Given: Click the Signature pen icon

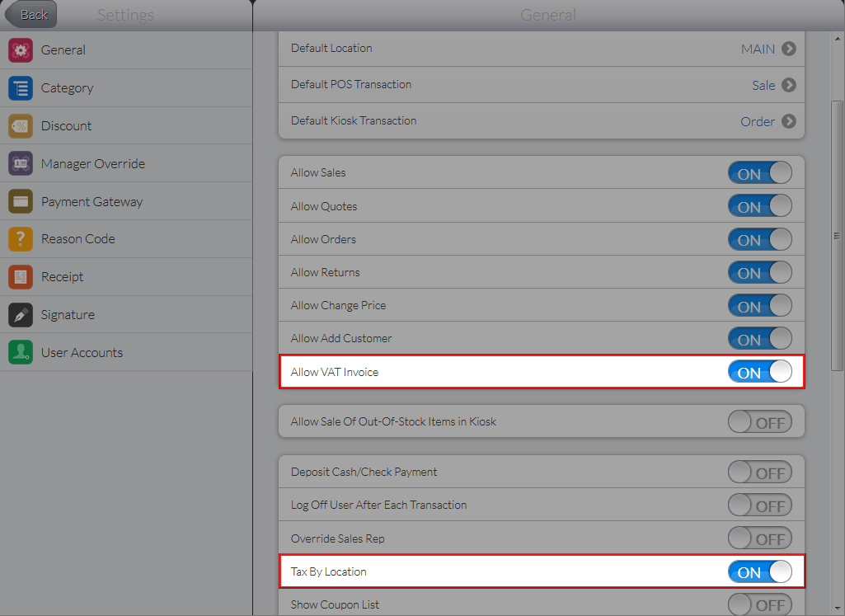Looking at the screenshot, I should (21, 315).
